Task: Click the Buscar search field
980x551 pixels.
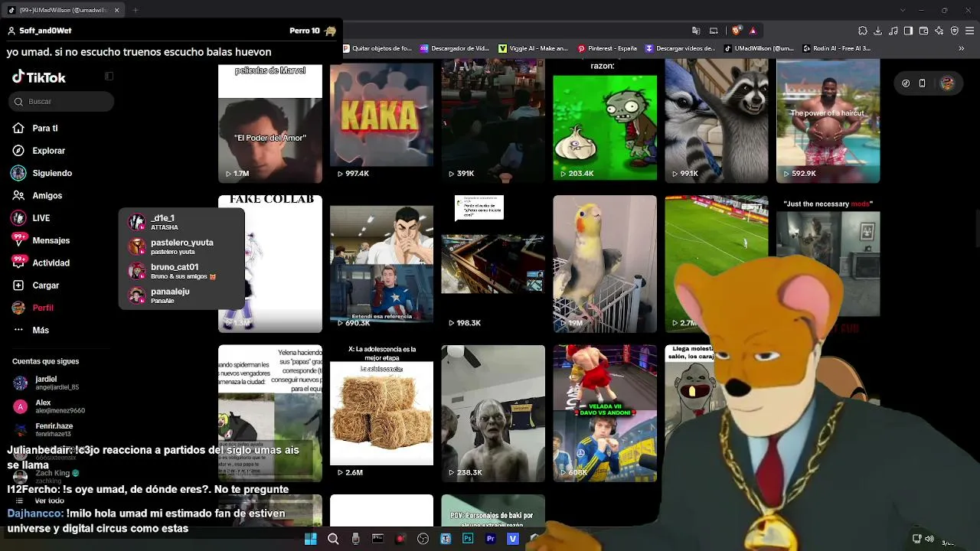Action: (x=61, y=101)
